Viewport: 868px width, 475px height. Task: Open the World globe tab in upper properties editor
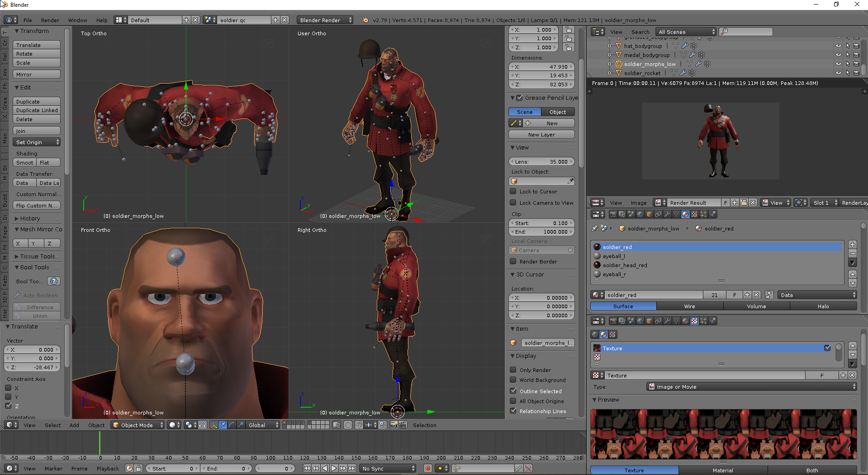coord(640,214)
